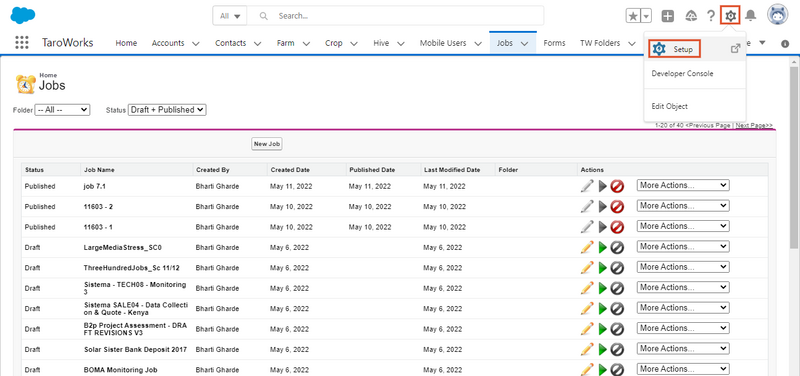Publish Solar Sister Bank Deposit 2017 green arrow
The image size is (800, 376).
tap(603, 349)
